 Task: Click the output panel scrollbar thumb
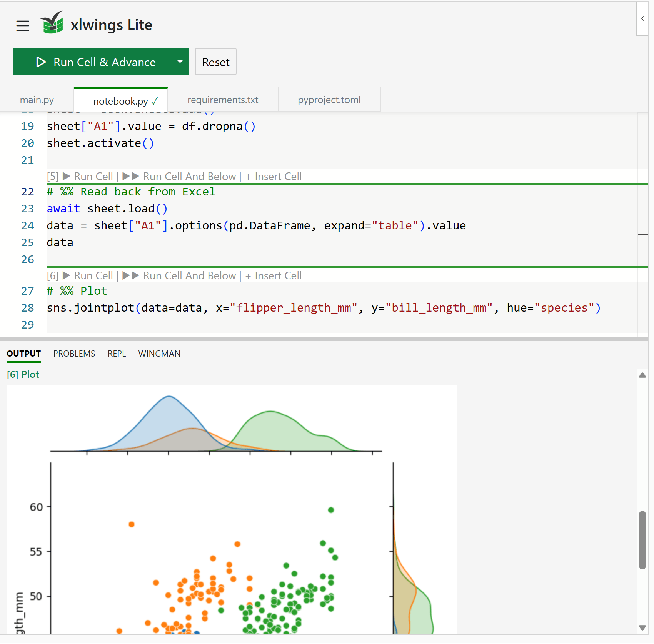point(642,539)
